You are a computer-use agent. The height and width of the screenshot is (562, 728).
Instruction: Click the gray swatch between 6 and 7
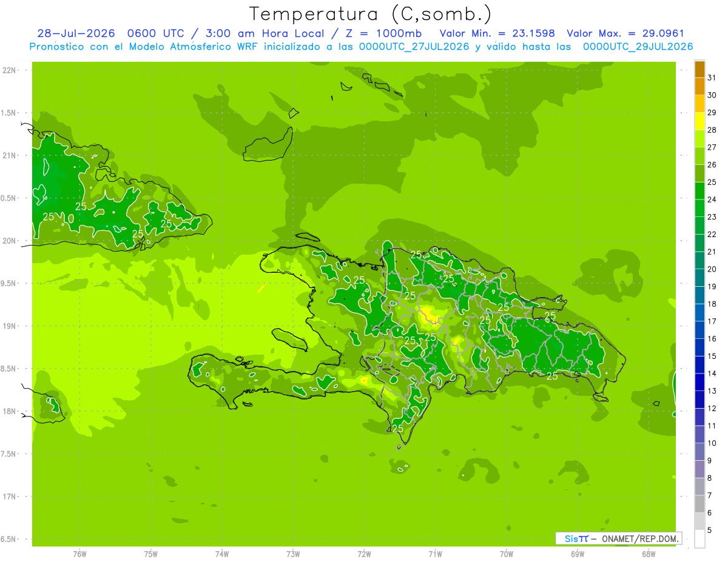[x=699, y=504]
